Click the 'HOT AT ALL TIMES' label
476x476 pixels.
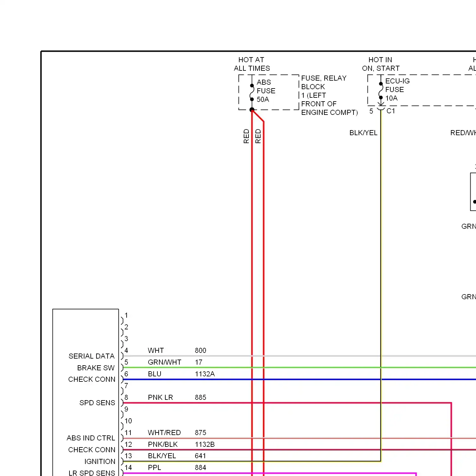click(x=252, y=64)
